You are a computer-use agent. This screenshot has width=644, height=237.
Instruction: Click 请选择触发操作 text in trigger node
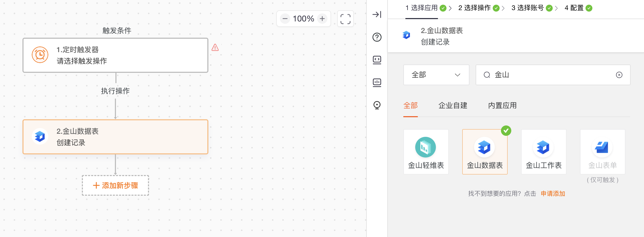(82, 61)
